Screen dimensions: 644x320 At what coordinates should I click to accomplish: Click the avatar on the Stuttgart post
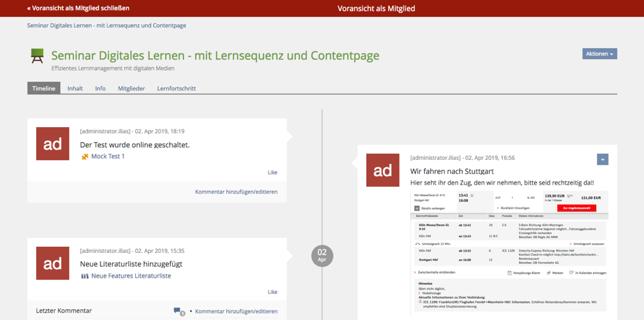click(382, 170)
